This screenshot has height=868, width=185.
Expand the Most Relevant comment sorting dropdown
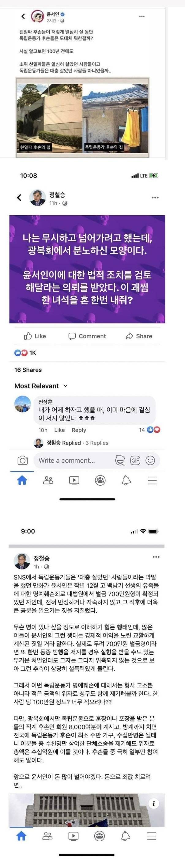41,386
